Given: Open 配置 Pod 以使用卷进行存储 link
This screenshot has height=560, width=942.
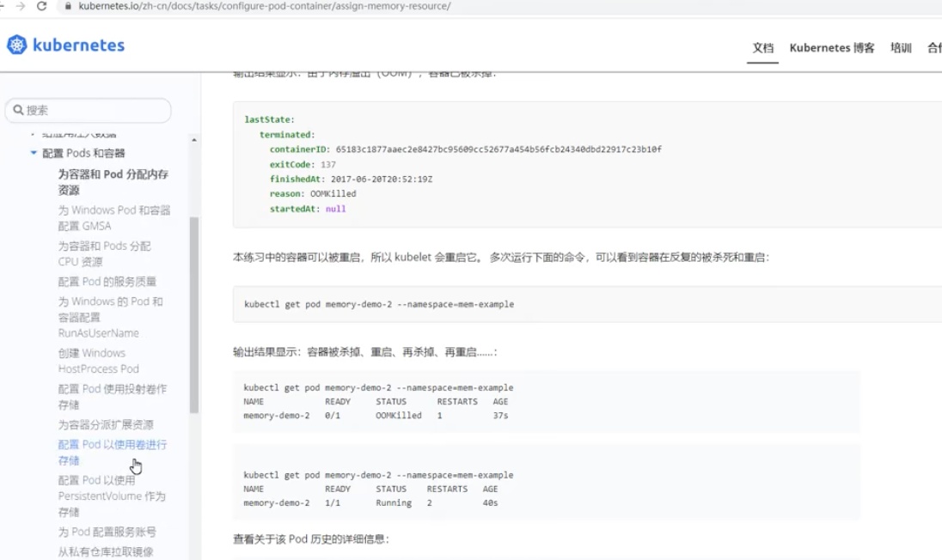Looking at the screenshot, I should tap(113, 453).
